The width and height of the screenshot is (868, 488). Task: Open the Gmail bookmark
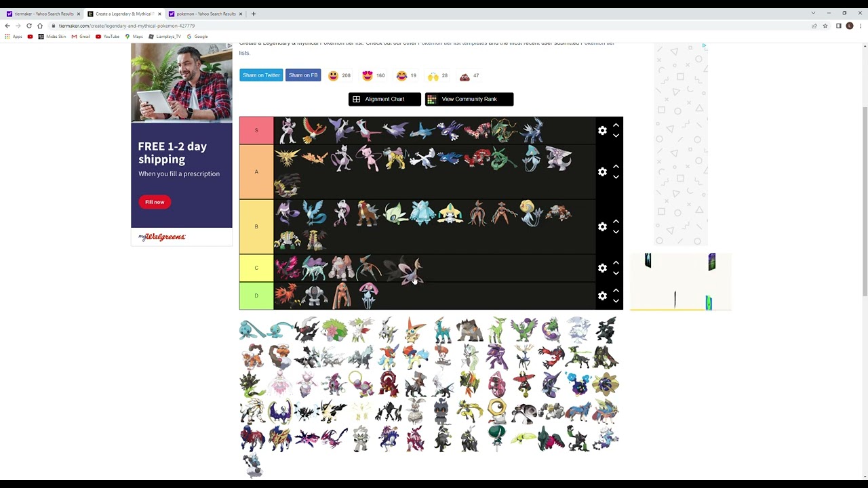[x=81, y=37]
